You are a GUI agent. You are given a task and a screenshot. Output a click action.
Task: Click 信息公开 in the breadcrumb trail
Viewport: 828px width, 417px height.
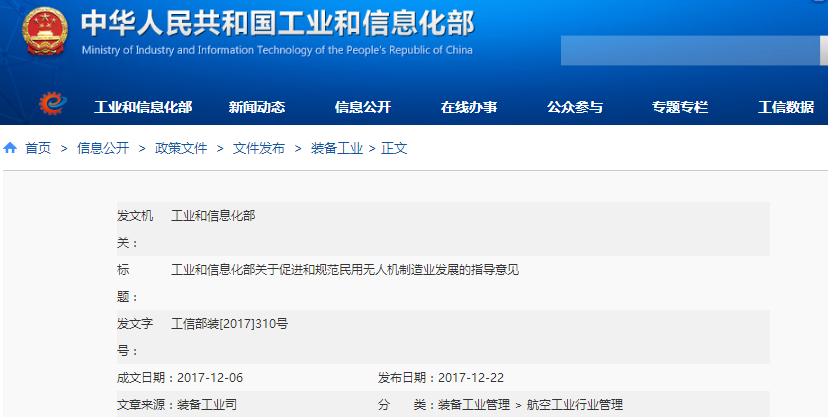103,148
